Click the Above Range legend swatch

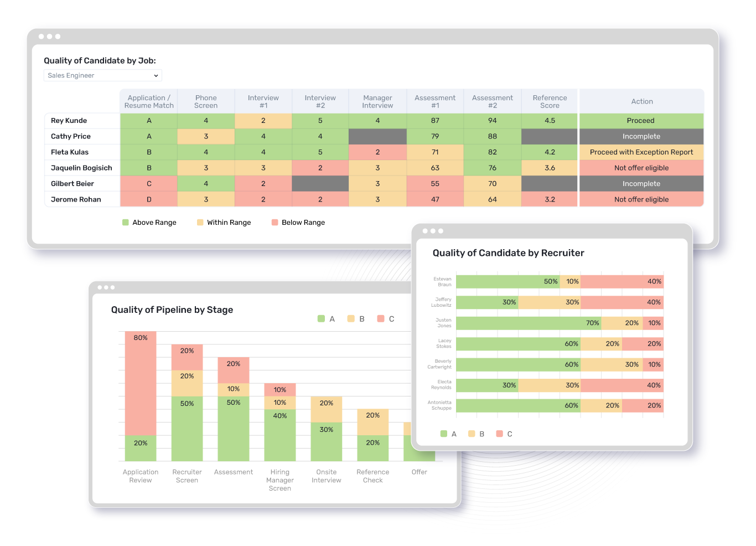click(125, 222)
